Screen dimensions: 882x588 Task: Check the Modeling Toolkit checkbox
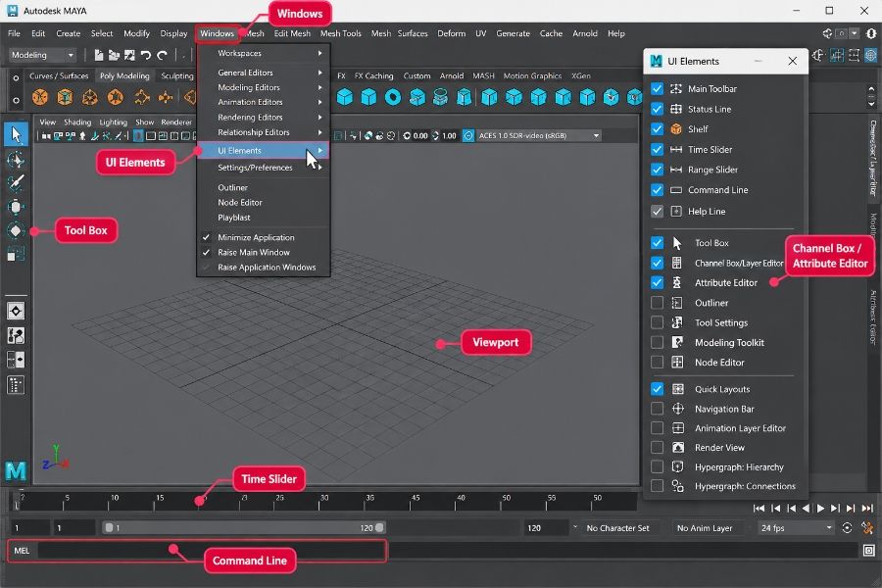(657, 342)
